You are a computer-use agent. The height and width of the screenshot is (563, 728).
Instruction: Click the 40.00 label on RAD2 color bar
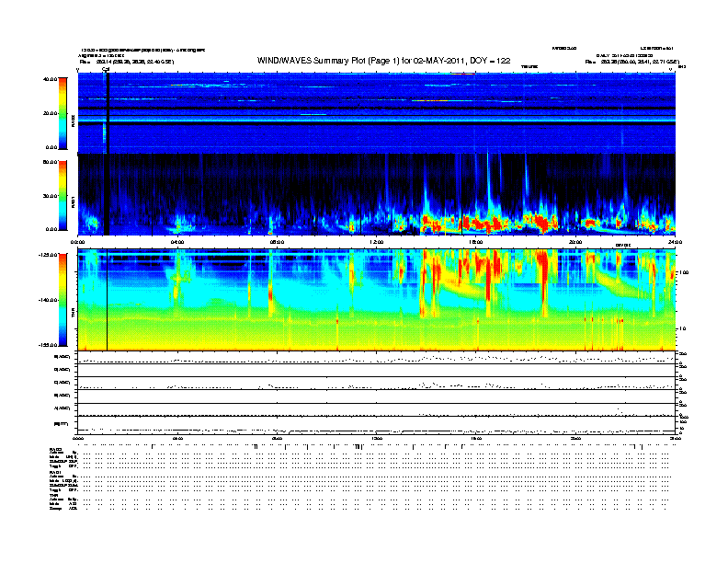[50, 79]
